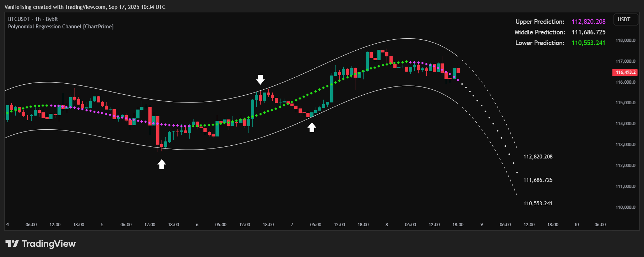Select the Polynomial Regression Channel [ChartPrime] indicator label

coord(61,27)
